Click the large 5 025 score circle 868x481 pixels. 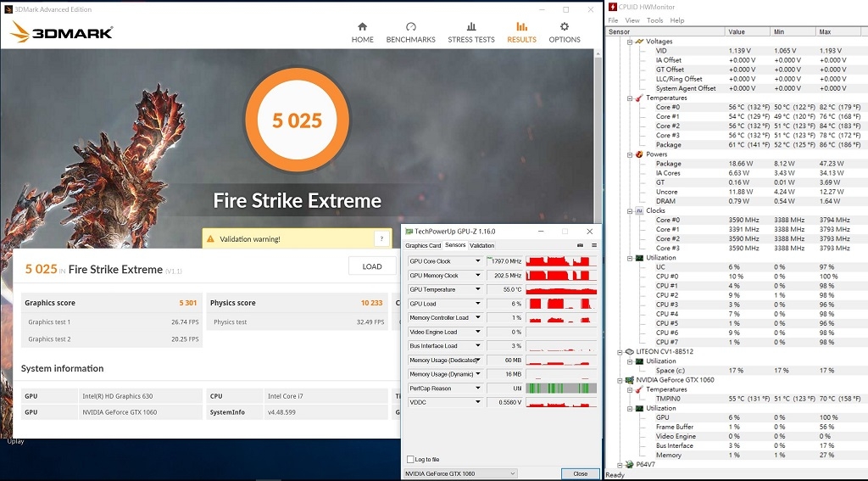coord(298,120)
